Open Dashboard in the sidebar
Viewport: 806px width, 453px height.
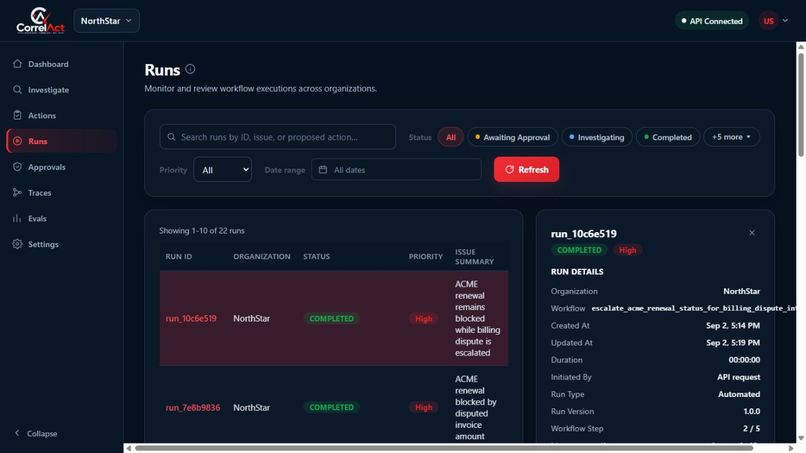point(62,64)
